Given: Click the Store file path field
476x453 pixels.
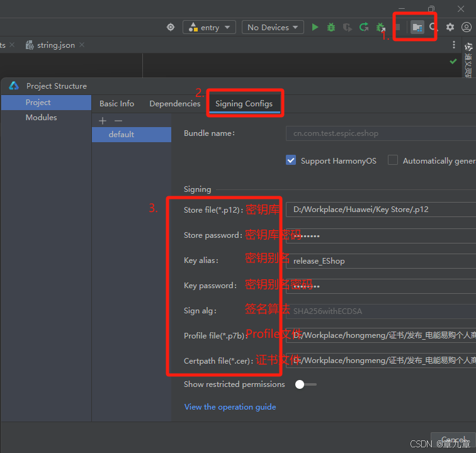Looking at the screenshot, I should pyautogui.click(x=381, y=210).
